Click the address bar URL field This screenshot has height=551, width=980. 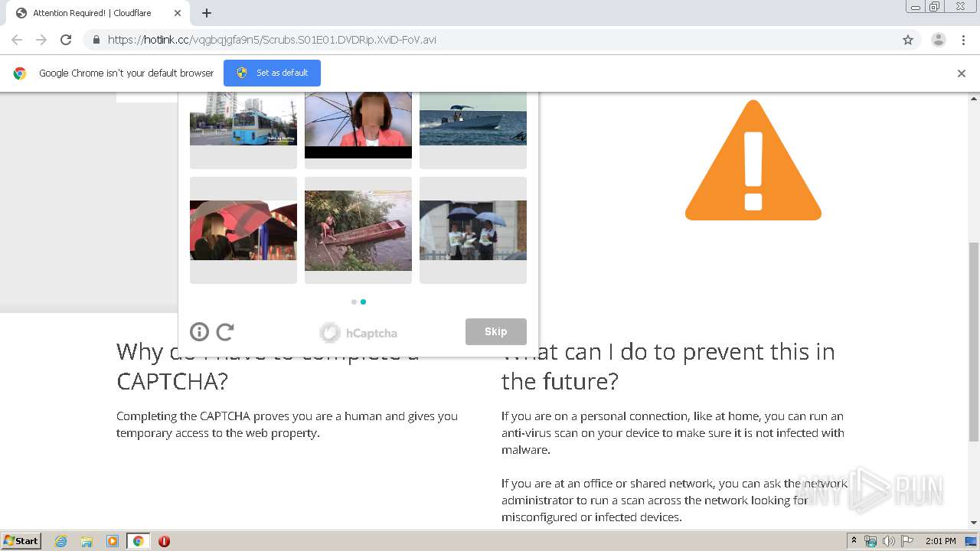pyautogui.click(x=490, y=40)
